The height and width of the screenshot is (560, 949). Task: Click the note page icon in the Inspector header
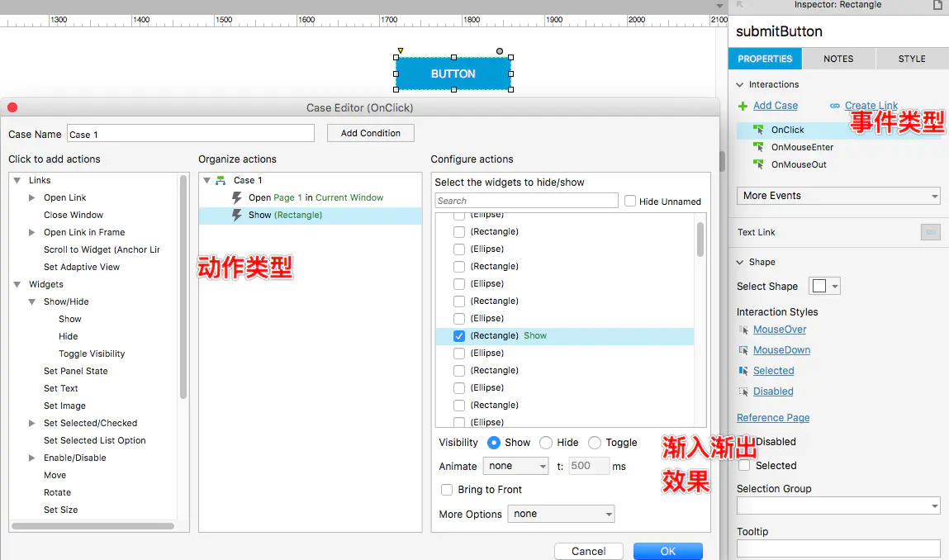tap(937, 5)
